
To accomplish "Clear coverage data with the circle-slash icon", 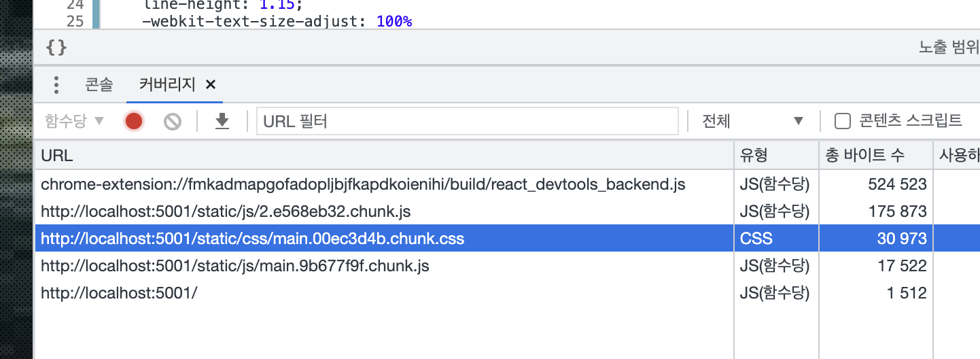I will [x=173, y=122].
